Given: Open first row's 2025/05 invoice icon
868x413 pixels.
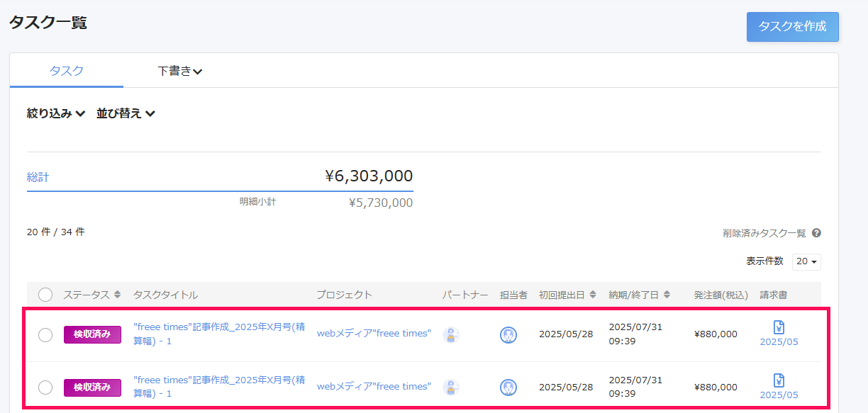Looking at the screenshot, I should 779,327.
